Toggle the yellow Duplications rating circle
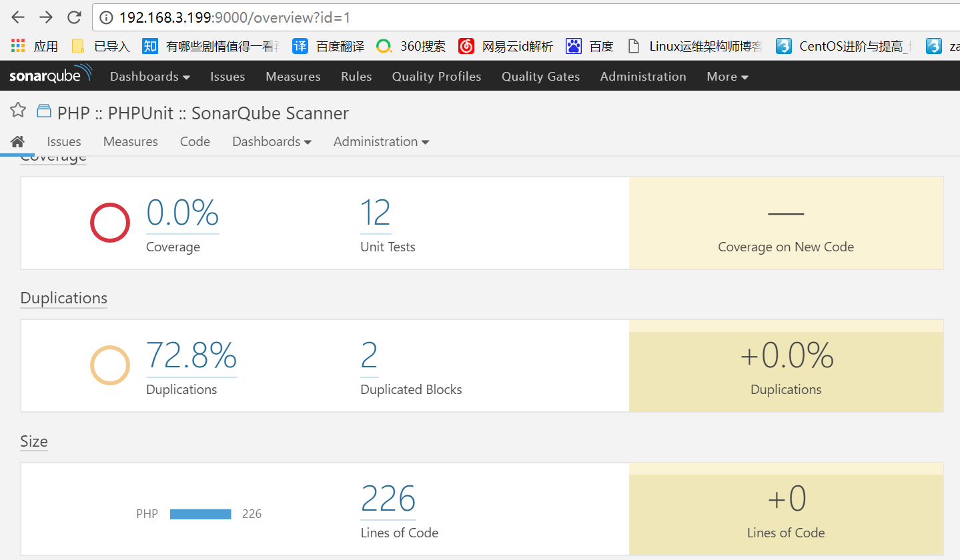This screenshot has width=960, height=560. 109,365
